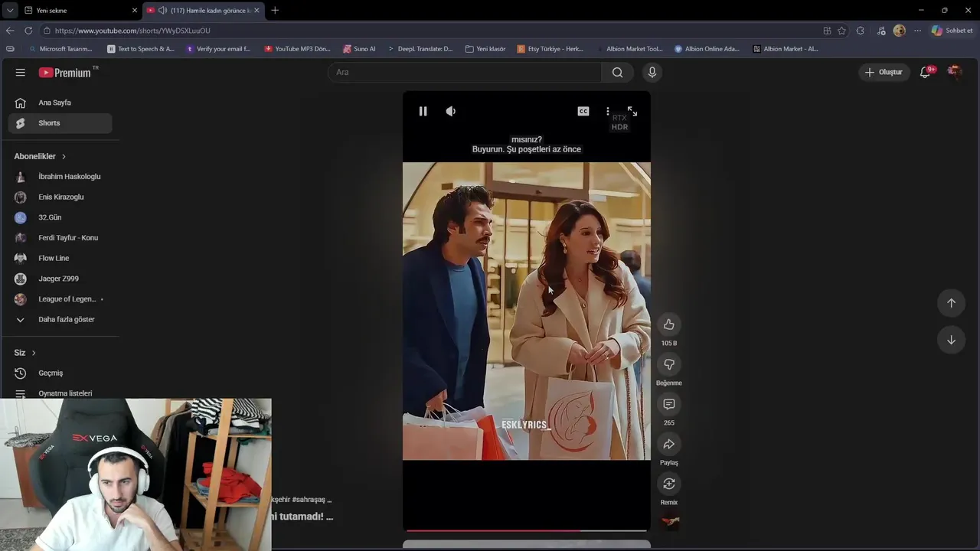
Task: Go to next Short with down arrow
Action: tap(951, 340)
